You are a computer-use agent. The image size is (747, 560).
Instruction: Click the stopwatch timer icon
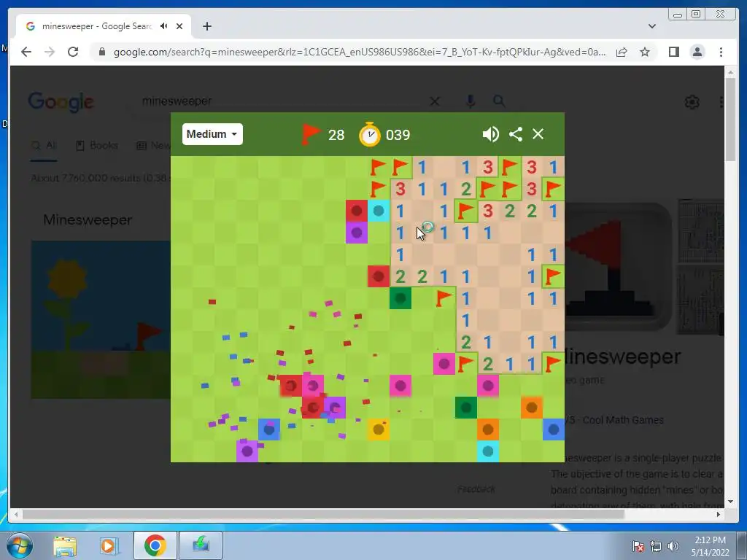click(370, 134)
